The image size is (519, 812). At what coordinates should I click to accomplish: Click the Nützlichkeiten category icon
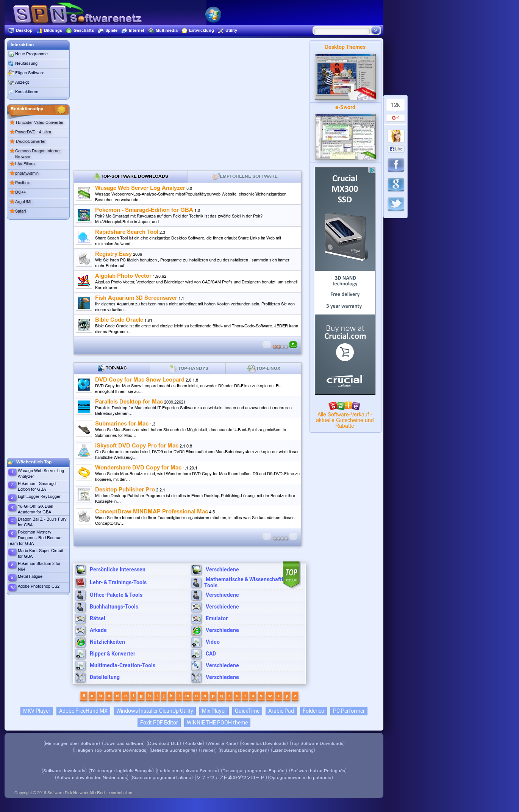(80, 642)
